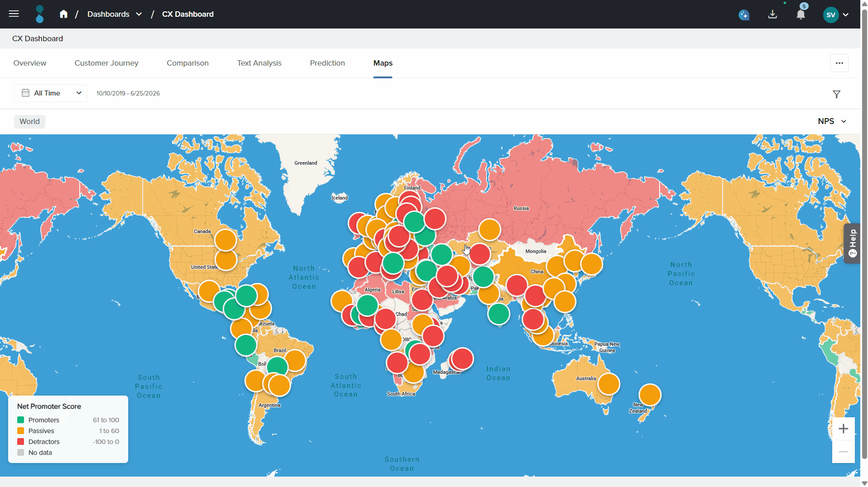Image resolution: width=868 pixels, height=487 pixels.
Task: Open the All Time date range dropdown
Action: 51,93
